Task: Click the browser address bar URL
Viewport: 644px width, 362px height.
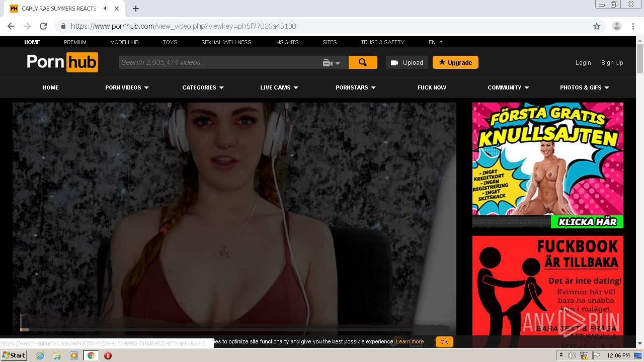Action: (x=183, y=26)
